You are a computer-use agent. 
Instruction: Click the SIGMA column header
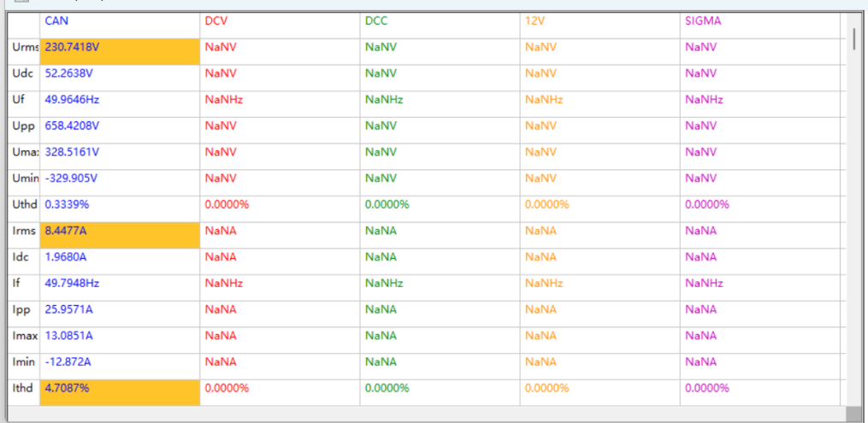[x=759, y=21]
